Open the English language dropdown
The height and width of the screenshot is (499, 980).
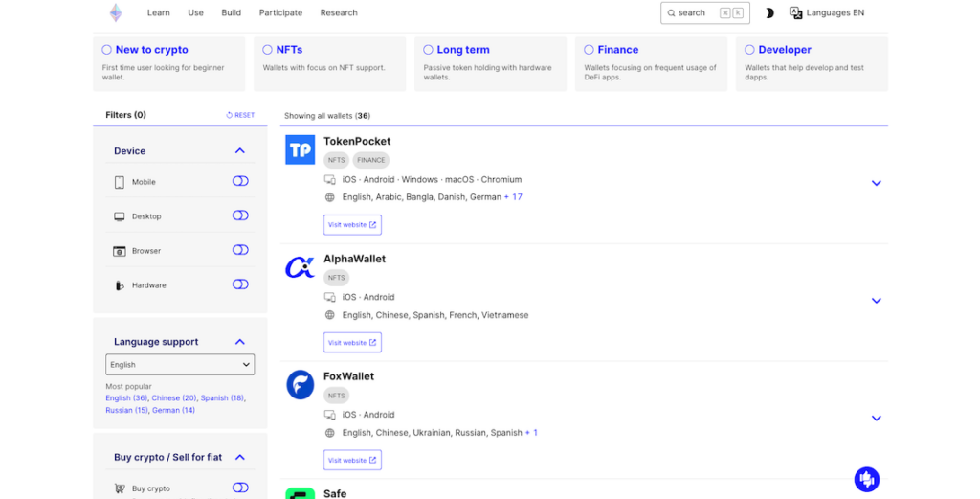pyautogui.click(x=180, y=365)
